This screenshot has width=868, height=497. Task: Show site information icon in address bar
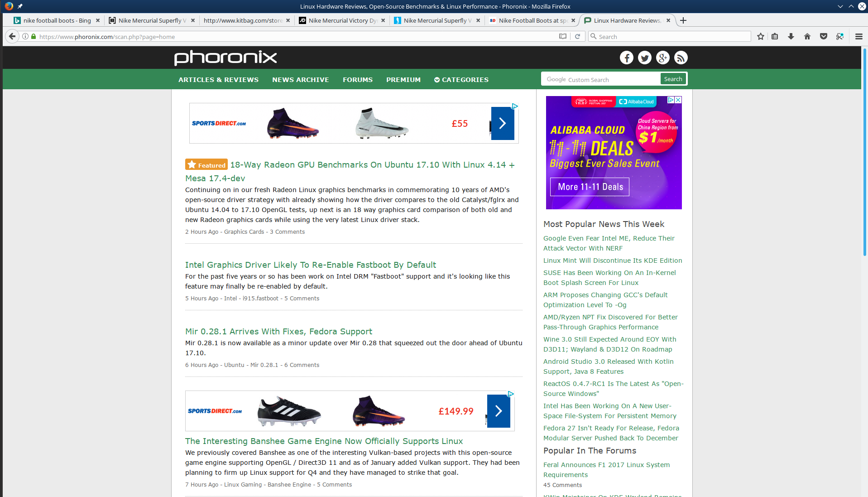[x=25, y=37]
